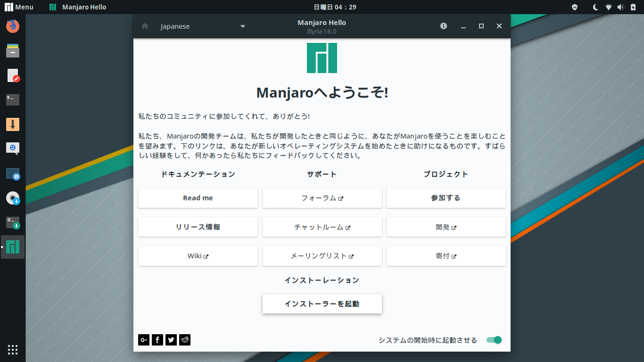Toggle the システムの開始時に起動させる switch
Viewport: 644px width, 362px height.
tap(494, 340)
